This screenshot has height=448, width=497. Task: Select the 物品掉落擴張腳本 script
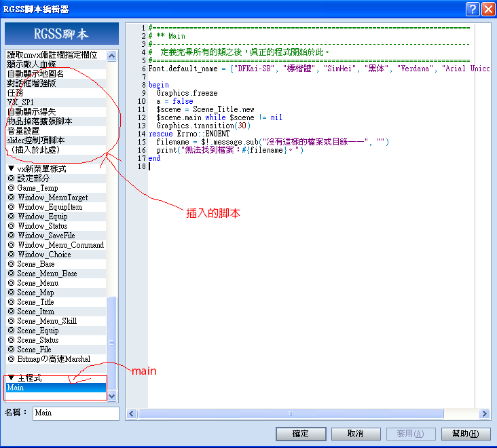pyautogui.click(x=56, y=122)
